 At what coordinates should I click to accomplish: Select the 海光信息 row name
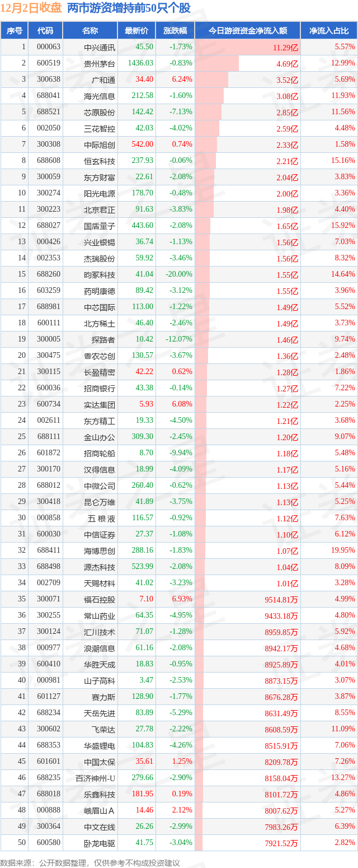click(x=99, y=96)
